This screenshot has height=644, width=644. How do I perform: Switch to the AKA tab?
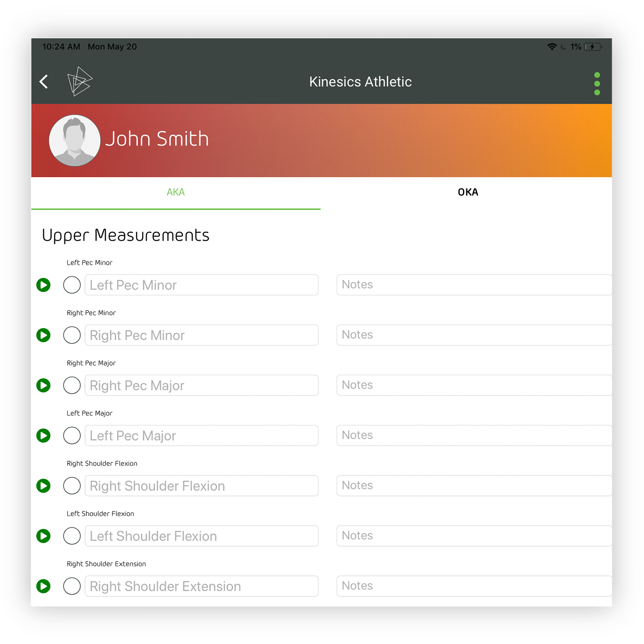pyautogui.click(x=176, y=192)
